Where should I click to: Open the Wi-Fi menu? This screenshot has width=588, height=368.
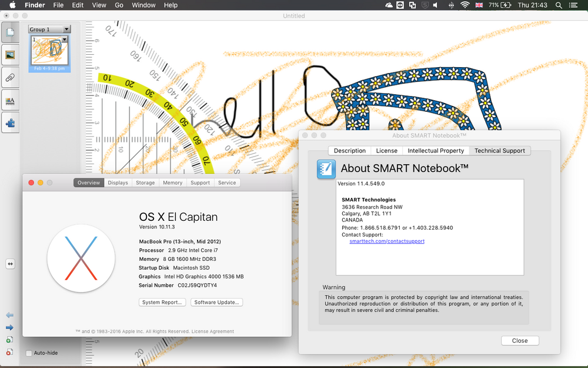tap(465, 5)
